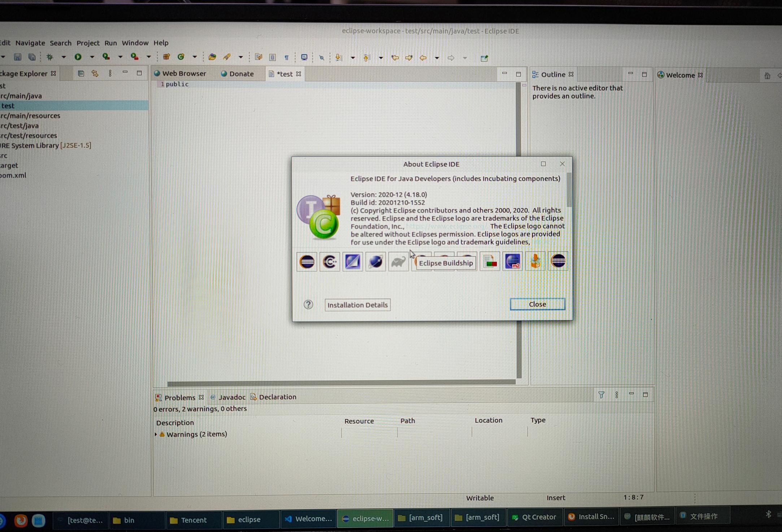Click the Save disk icon in toolbar
The height and width of the screenshot is (532, 782).
coord(17,57)
